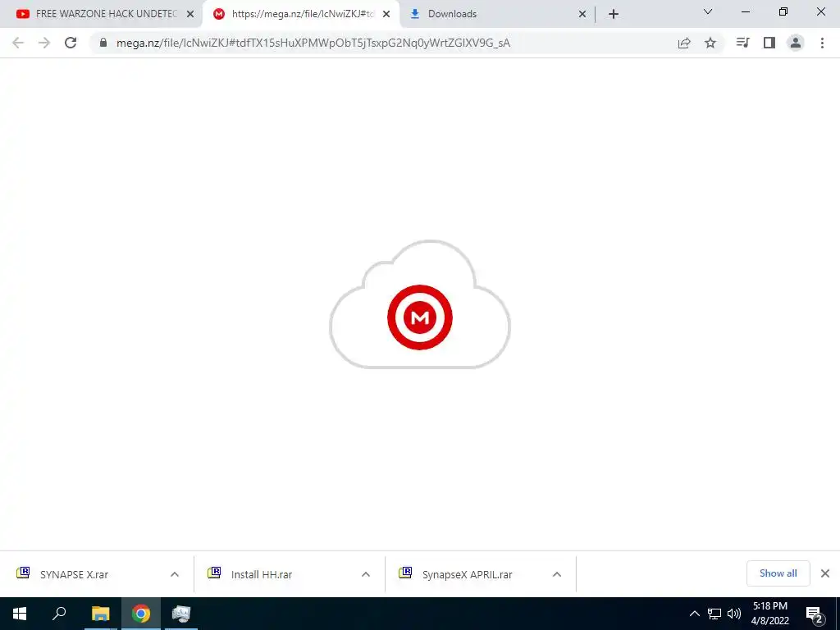Bookmark this page with star
The width and height of the screenshot is (840, 630).
tap(710, 43)
